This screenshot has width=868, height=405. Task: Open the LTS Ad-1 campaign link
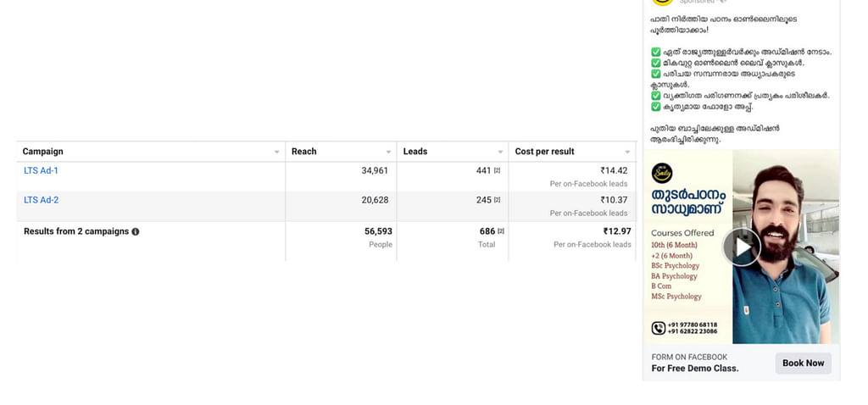(x=41, y=171)
